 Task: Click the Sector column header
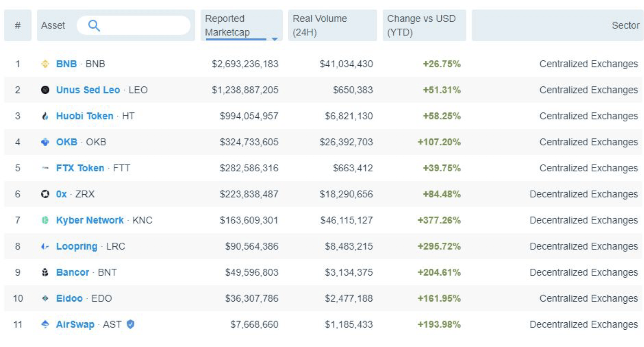tap(625, 26)
